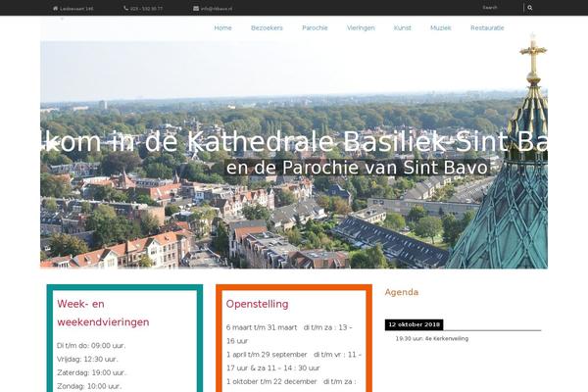Open the Parochie menu
This screenshot has width=588, height=392.
[x=315, y=27]
